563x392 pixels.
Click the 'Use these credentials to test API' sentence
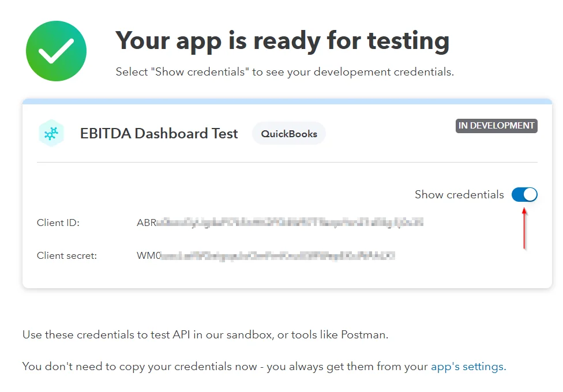click(x=205, y=334)
